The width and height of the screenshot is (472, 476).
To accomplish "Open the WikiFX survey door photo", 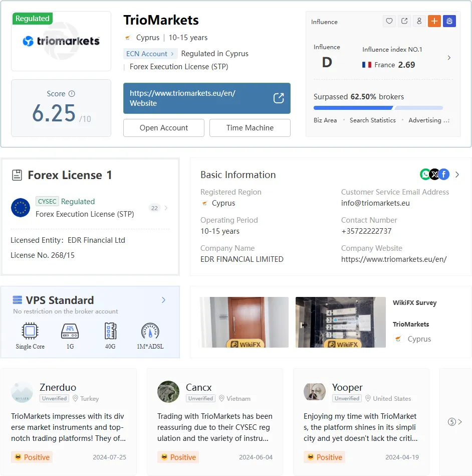I will click(244, 322).
